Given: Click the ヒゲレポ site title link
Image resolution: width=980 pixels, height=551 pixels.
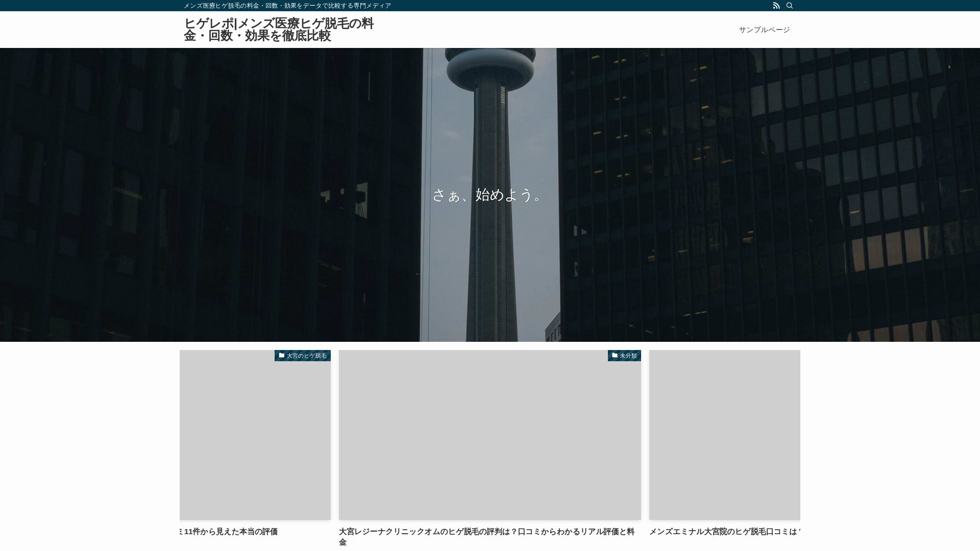Looking at the screenshot, I should (279, 30).
